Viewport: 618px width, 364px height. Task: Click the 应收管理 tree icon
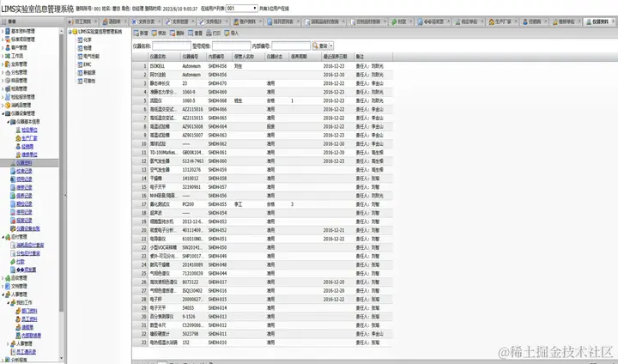(8, 278)
